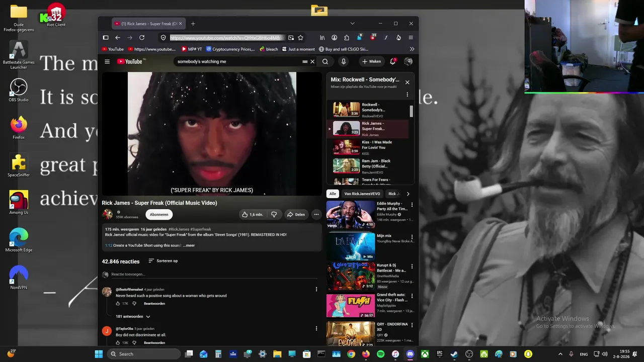
Task: Expand 181 antwoorden replies
Action: coord(133,316)
